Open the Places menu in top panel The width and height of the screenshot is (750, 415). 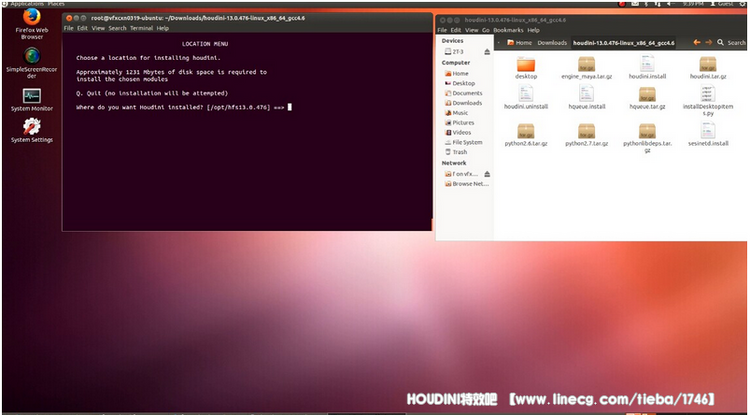pos(56,4)
